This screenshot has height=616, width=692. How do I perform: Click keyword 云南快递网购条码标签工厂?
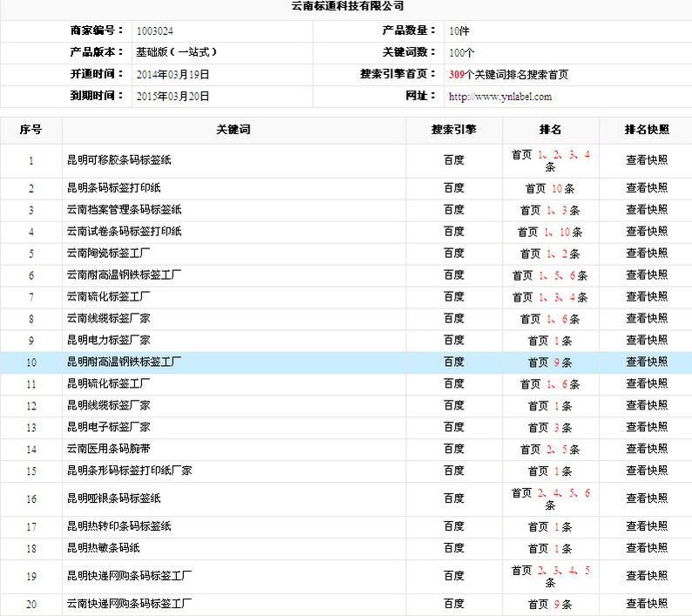(129, 603)
